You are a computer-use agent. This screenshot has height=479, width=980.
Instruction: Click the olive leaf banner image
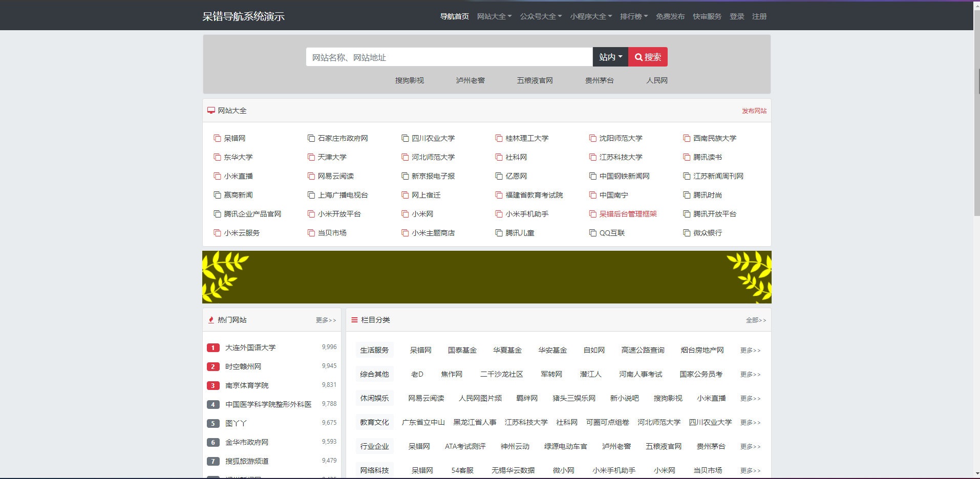coord(486,277)
